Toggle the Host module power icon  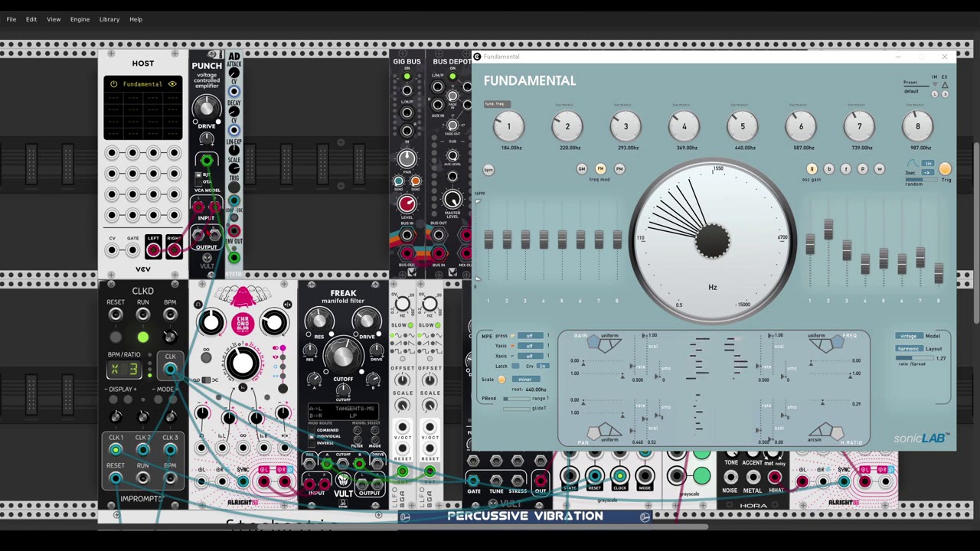tap(113, 84)
